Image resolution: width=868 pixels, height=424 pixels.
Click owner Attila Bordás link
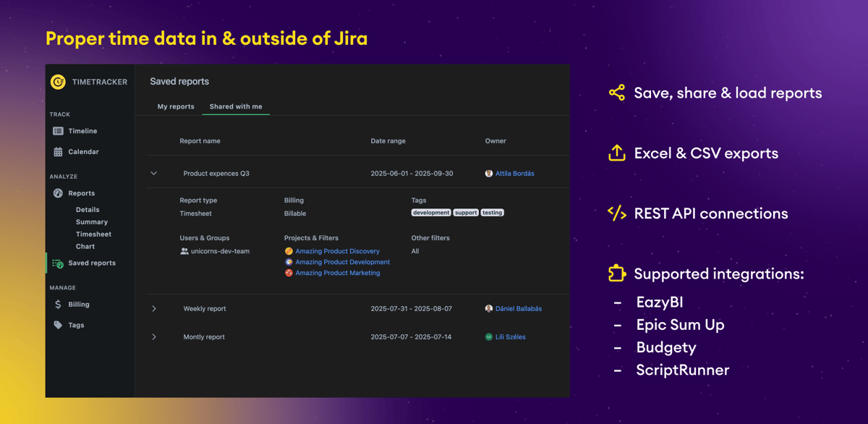click(514, 174)
